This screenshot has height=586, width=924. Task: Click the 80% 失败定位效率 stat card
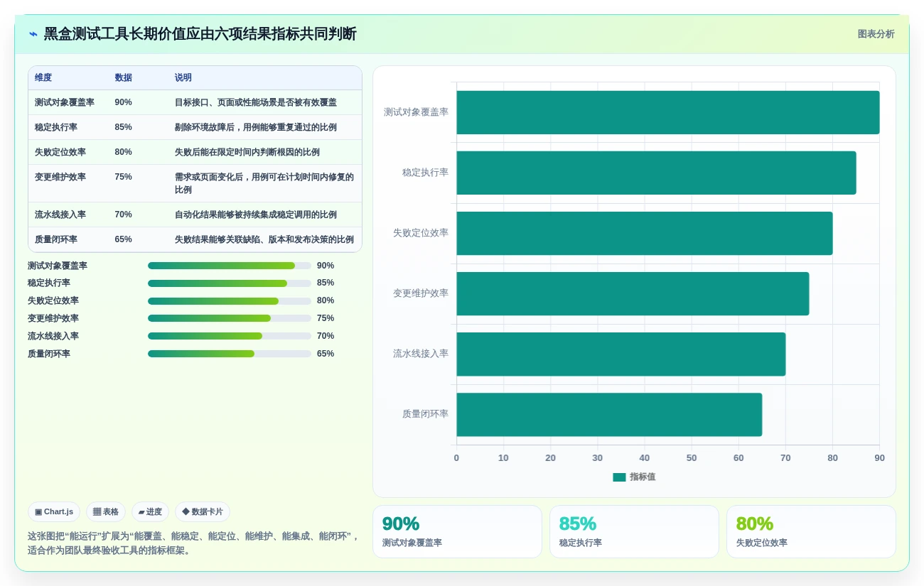(811, 531)
